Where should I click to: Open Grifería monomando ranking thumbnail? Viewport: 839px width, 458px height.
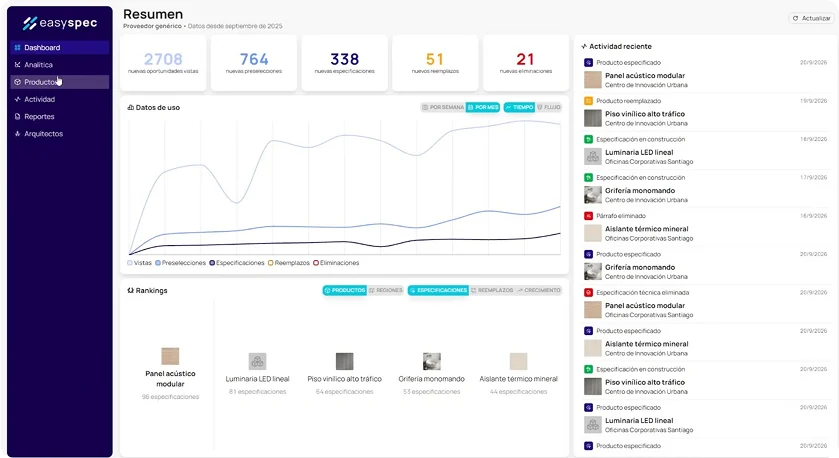[x=432, y=361]
